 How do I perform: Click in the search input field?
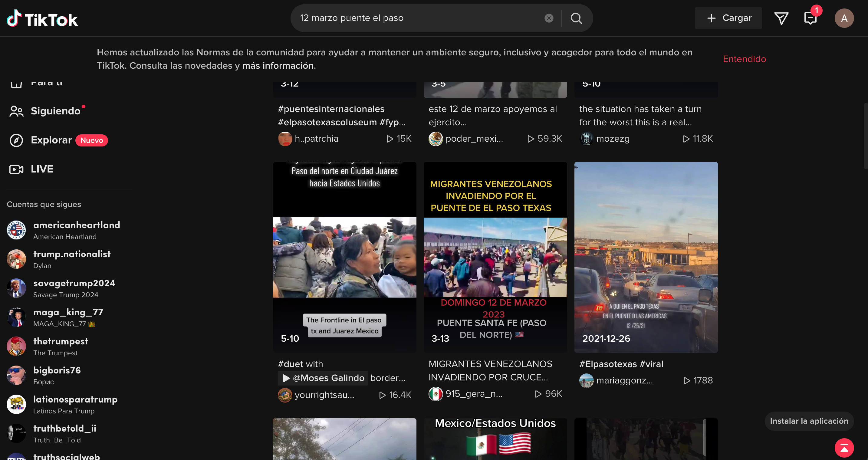tap(418, 18)
